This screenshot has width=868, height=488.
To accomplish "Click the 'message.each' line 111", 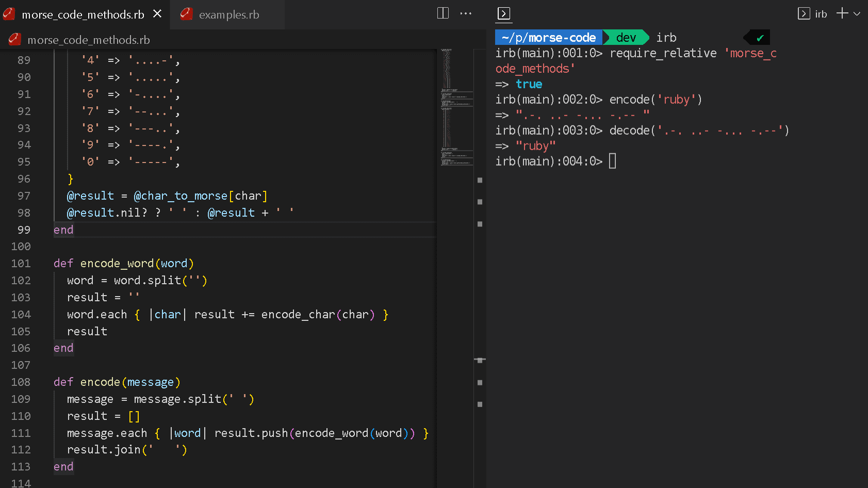I will click(248, 433).
